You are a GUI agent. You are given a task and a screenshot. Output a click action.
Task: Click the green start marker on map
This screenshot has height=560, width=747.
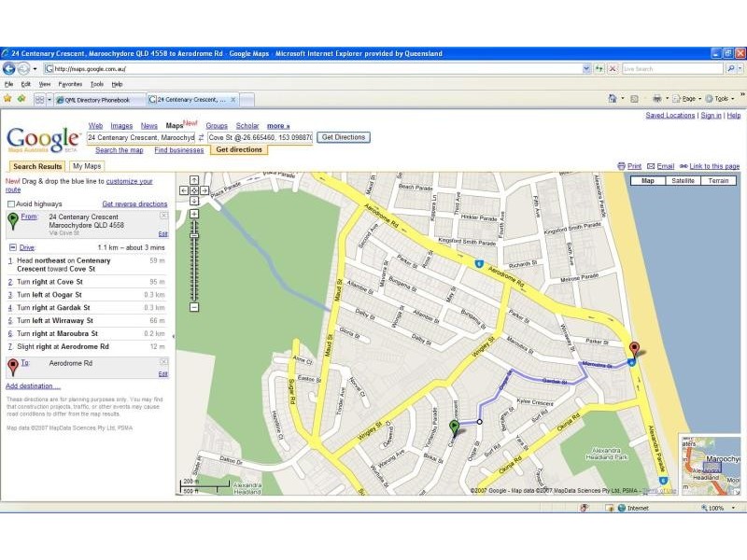(455, 427)
